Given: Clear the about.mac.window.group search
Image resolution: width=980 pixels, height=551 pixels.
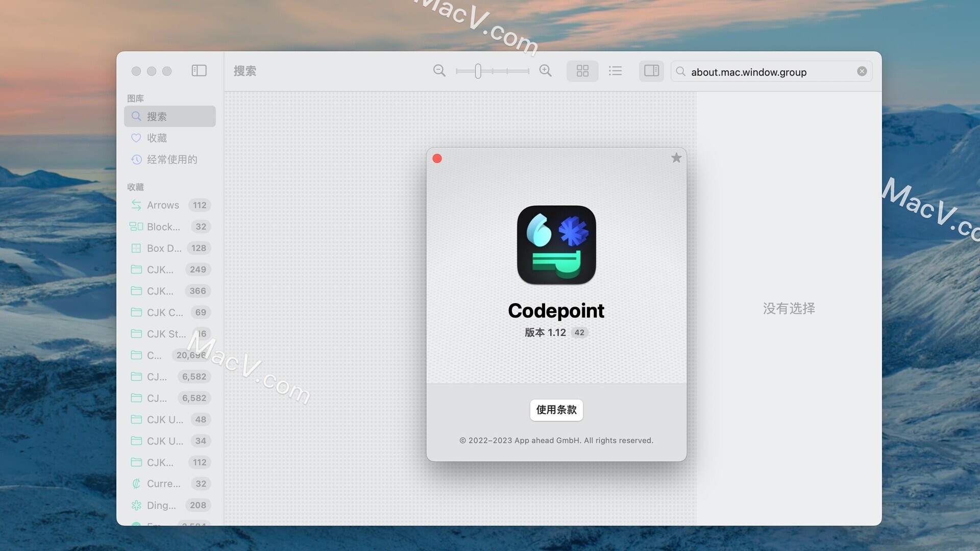Looking at the screenshot, I should [x=862, y=70].
